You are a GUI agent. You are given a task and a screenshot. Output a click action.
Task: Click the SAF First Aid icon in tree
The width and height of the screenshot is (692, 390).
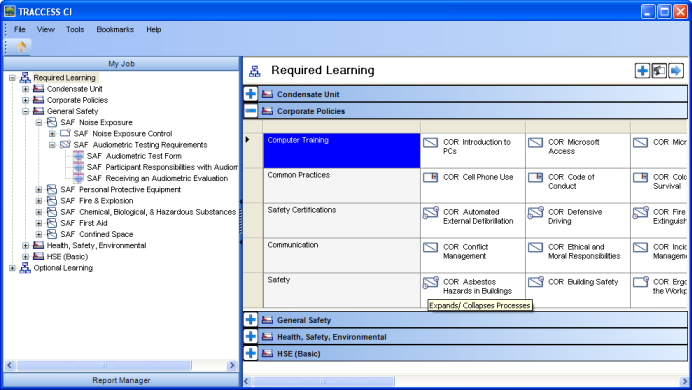point(52,223)
